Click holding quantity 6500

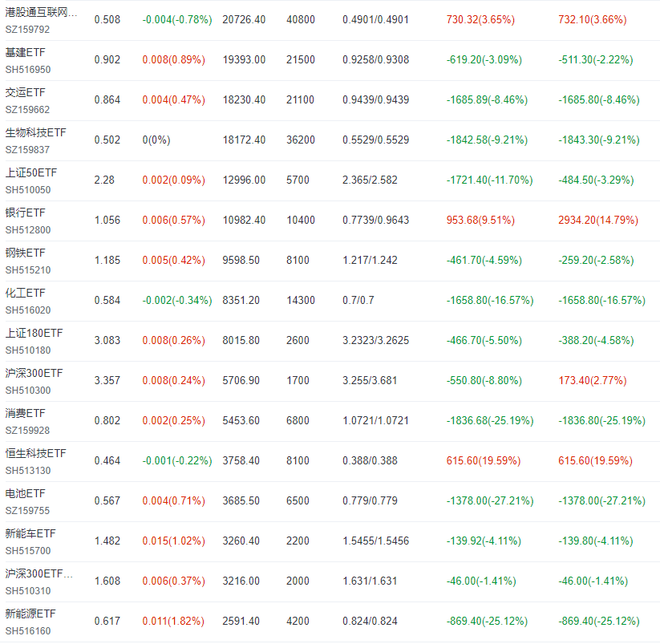(298, 501)
